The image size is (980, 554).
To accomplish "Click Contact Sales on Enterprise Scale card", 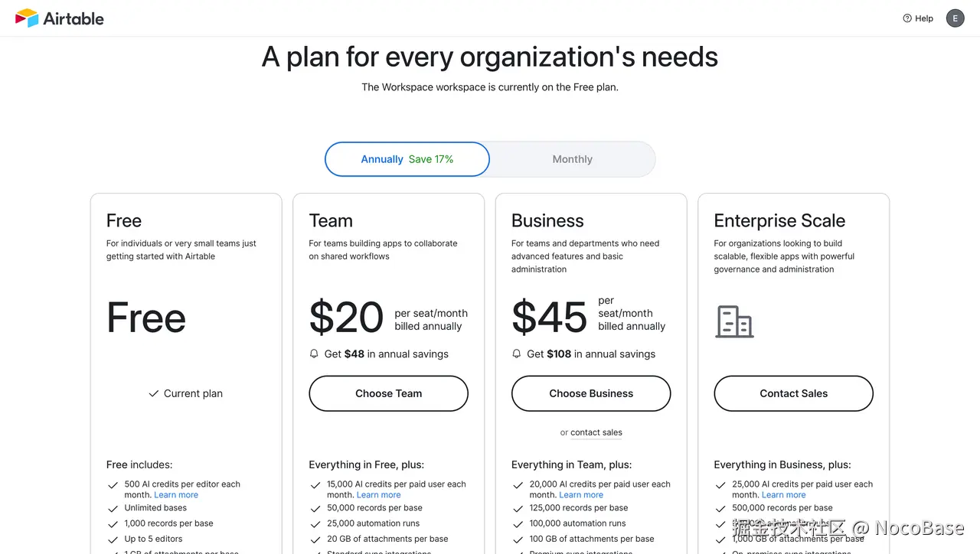I will (793, 393).
